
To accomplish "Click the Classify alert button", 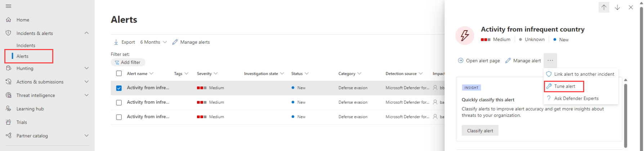I will (480, 130).
